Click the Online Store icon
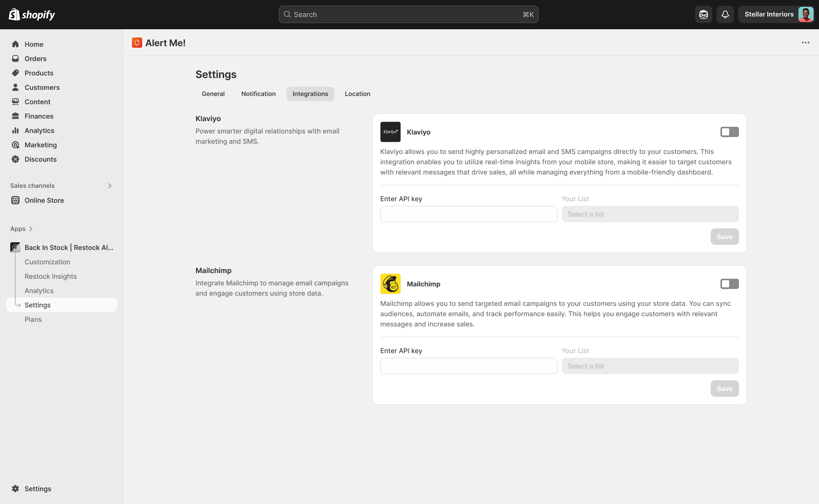The height and width of the screenshot is (504, 819). click(15, 200)
